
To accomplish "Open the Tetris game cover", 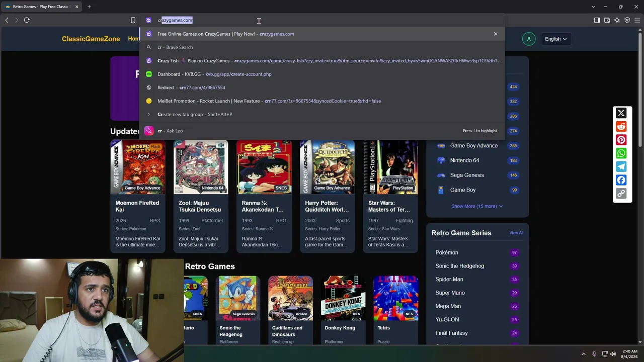I will pos(395,298).
